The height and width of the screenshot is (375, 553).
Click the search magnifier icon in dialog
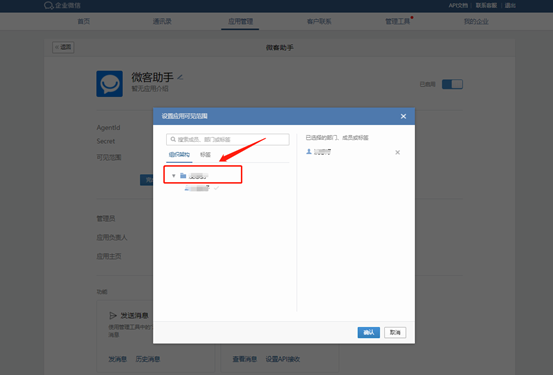point(173,139)
